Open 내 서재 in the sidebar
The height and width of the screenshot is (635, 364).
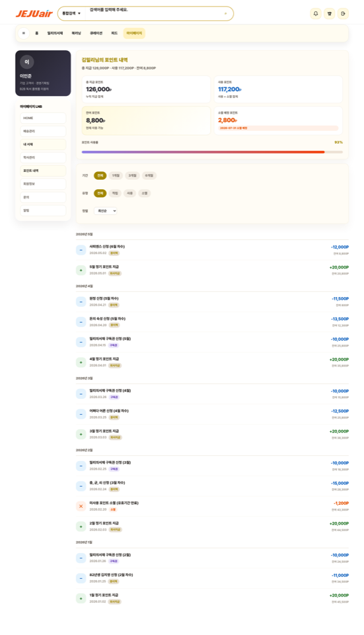(x=43, y=144)
